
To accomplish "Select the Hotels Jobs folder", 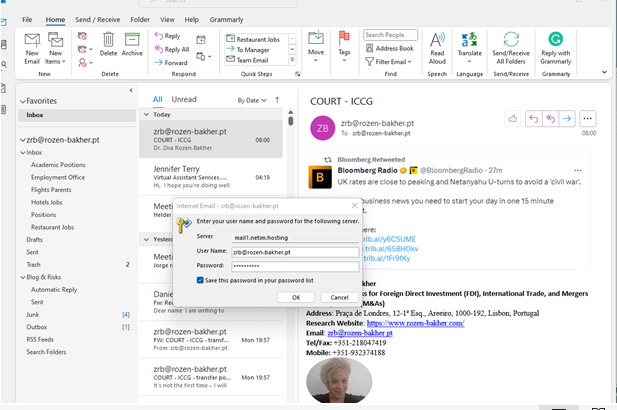I will (x=46, y=202).
